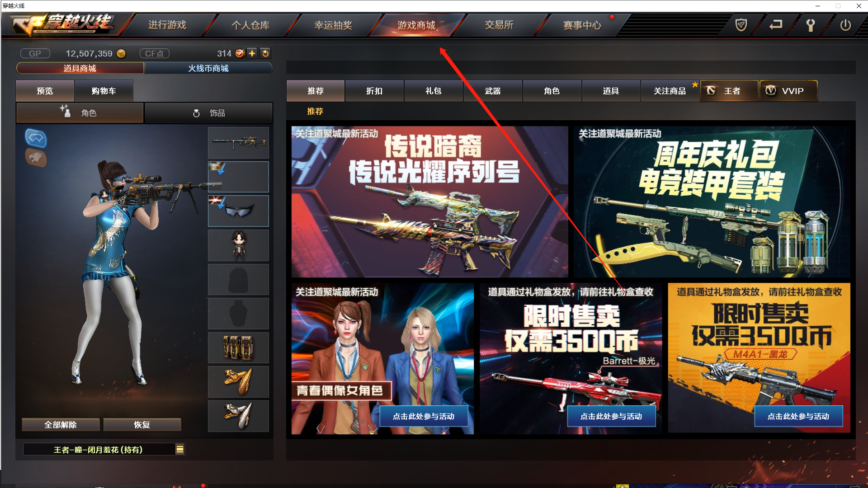Click the 推荐 section heading in orange
This screenshot has width=868, height=488.
(315, 111)
